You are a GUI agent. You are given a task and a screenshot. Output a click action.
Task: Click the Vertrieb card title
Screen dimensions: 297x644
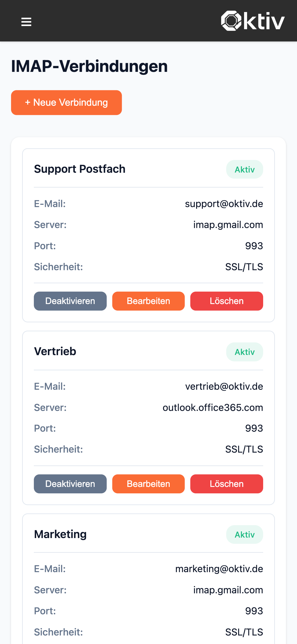tap(55, 351)
